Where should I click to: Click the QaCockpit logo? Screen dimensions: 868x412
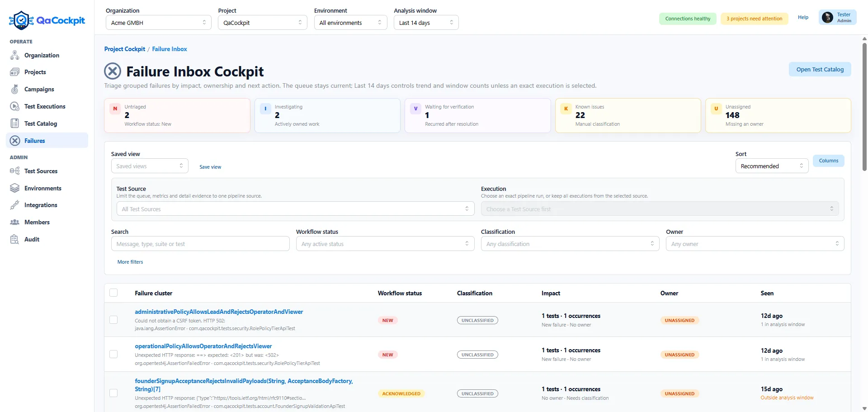click(47, 20)
